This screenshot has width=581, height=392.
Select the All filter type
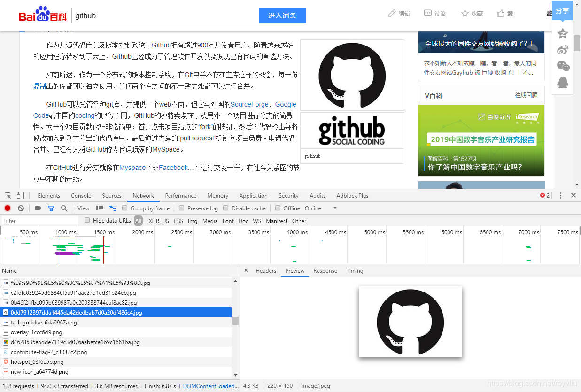(x=138, y=221)
